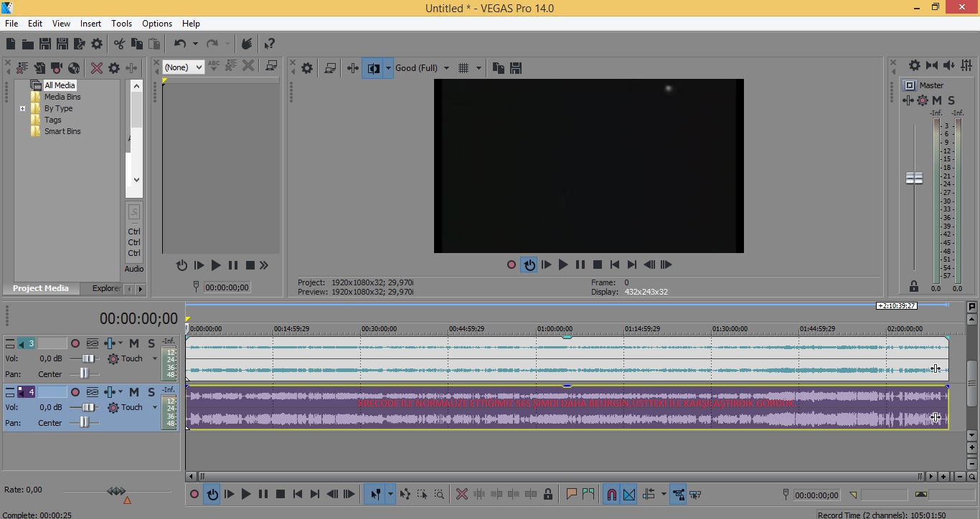Copy selection using the main toolbar copy icon
Image resolution: width=980 pixels, height=519 pixels.
pos(136,44)
